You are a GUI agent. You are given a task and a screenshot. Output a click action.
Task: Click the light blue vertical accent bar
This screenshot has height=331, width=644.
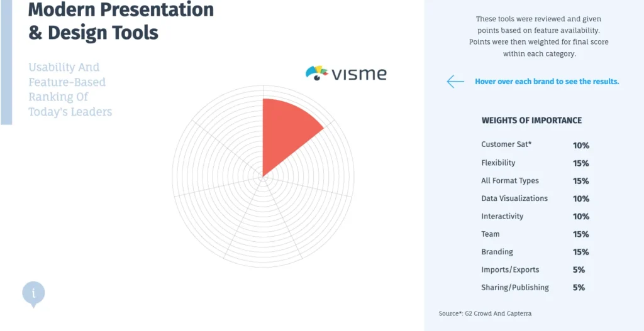6,62
